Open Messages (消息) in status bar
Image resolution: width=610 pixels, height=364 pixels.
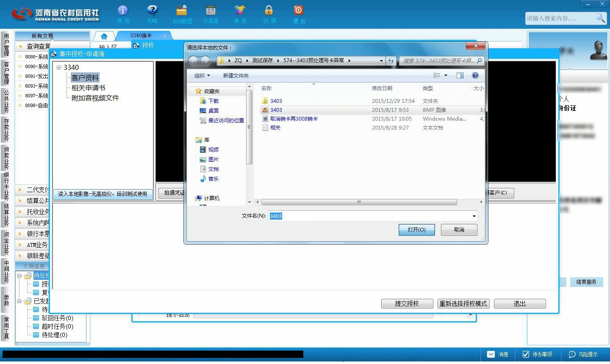pos(498,354)
